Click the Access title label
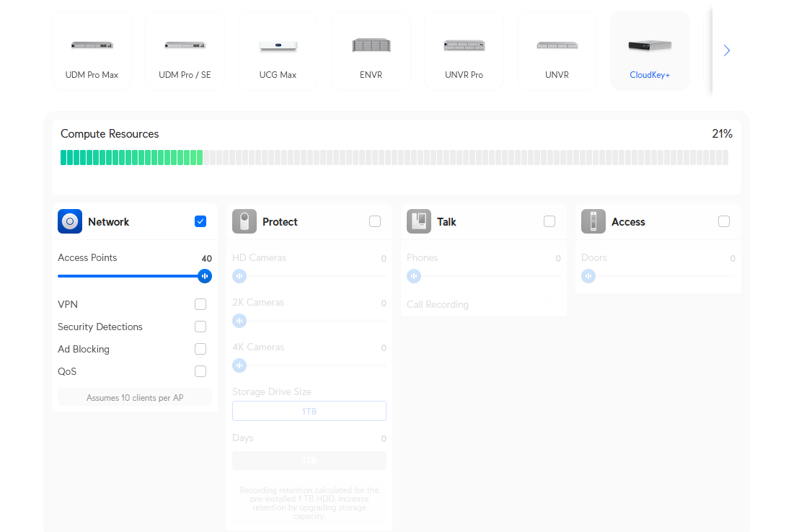Image resolution: width=799 pixels, height=532 pixels. 628,222
